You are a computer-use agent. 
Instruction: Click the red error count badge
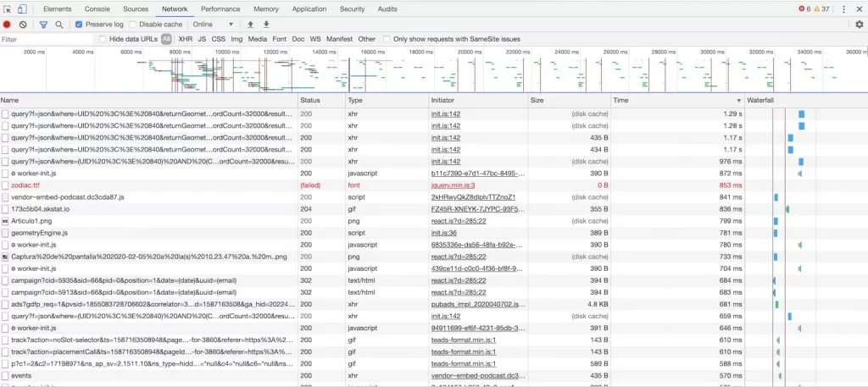click(805, 8)
